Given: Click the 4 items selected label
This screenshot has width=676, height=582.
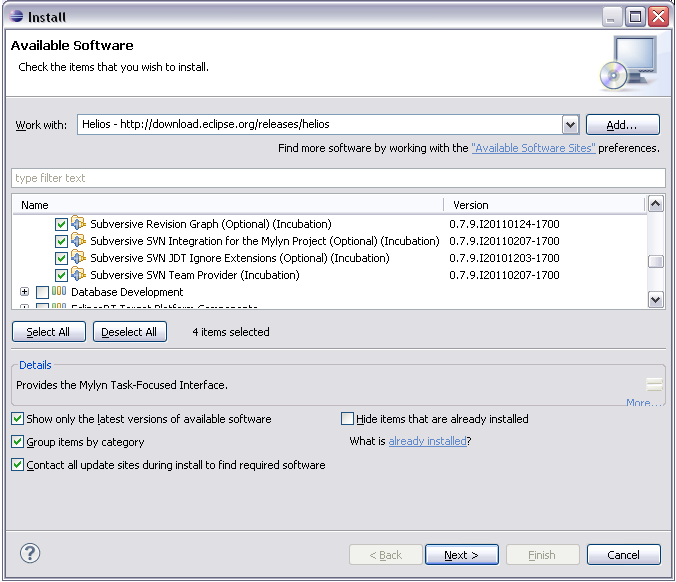Looking at the screenshot, I should 231,332.
